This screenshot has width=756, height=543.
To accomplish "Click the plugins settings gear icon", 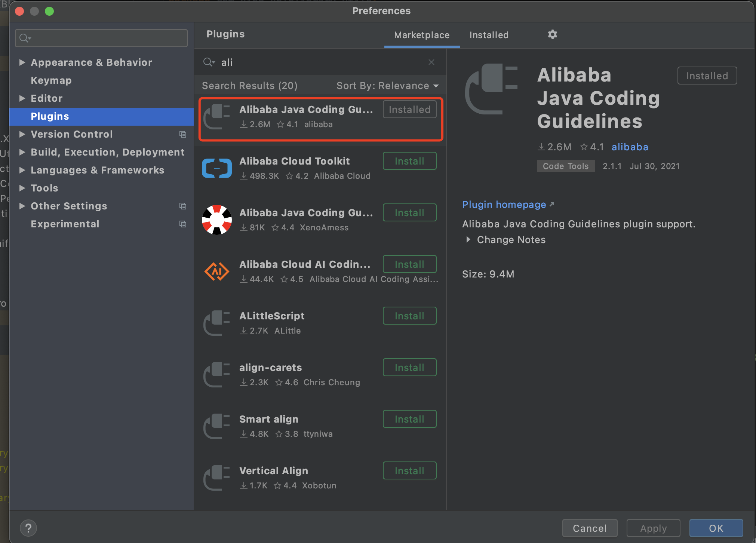I will 552,35.
